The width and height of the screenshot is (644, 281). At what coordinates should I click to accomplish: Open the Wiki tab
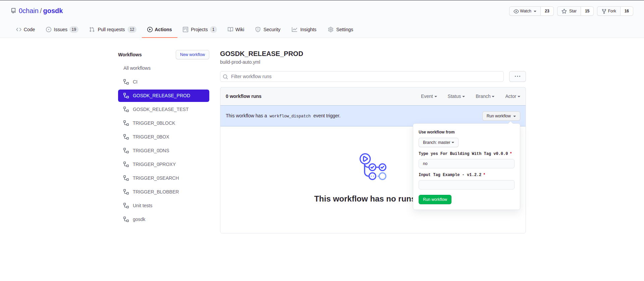pos(236,30)
